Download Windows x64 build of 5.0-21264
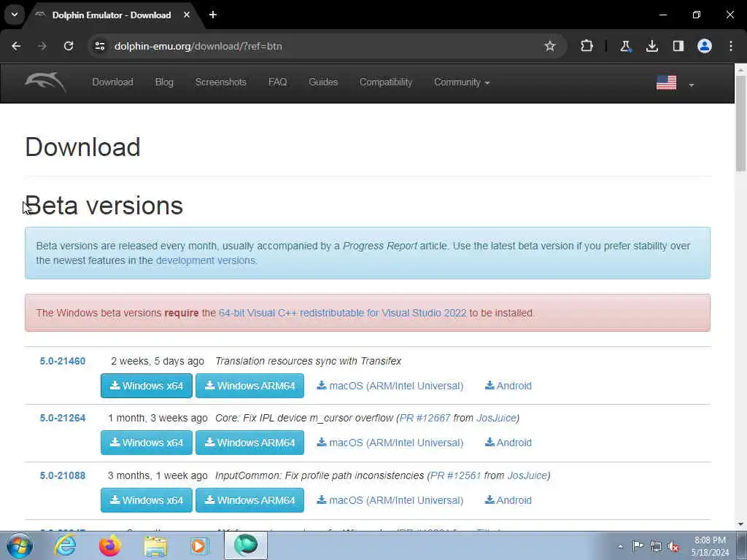The image size is (747, 560). [x=146, y=443]
